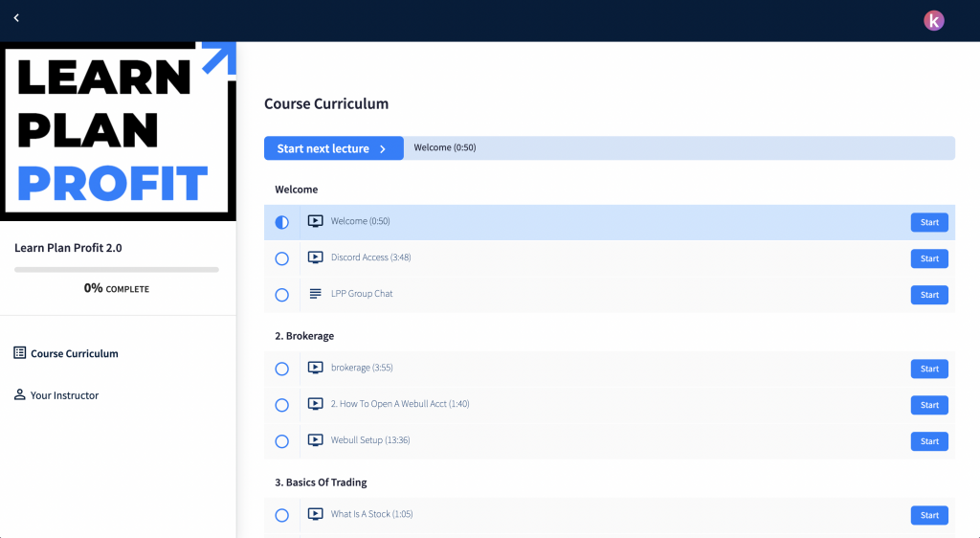980x538 pixels.
Task: Open Your Instructor in the sidebar
Action: (56, 395)
